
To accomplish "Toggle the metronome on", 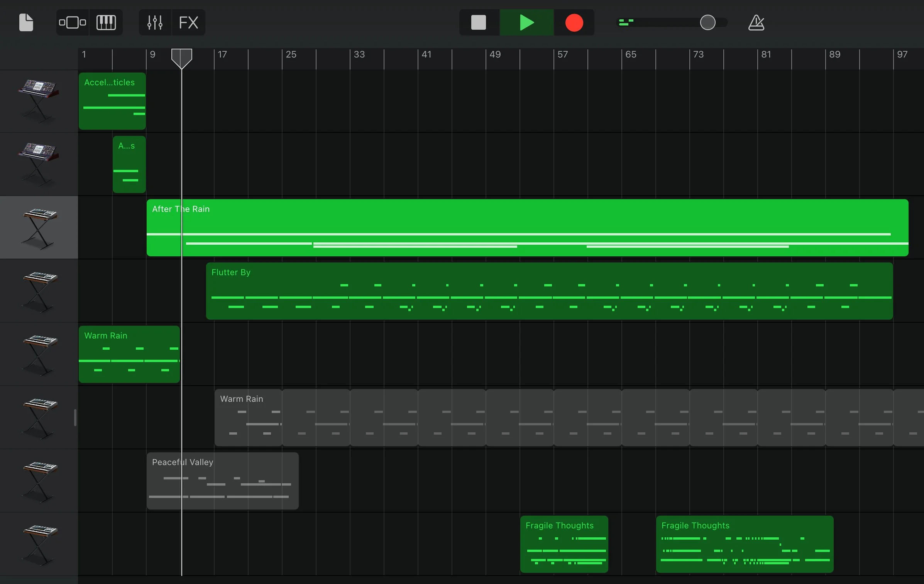I will coord(756,22).
